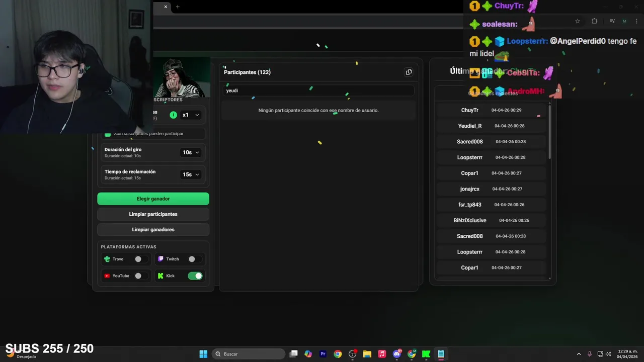Open OBS Studio from the taskbar

click(x=352, y=354)
